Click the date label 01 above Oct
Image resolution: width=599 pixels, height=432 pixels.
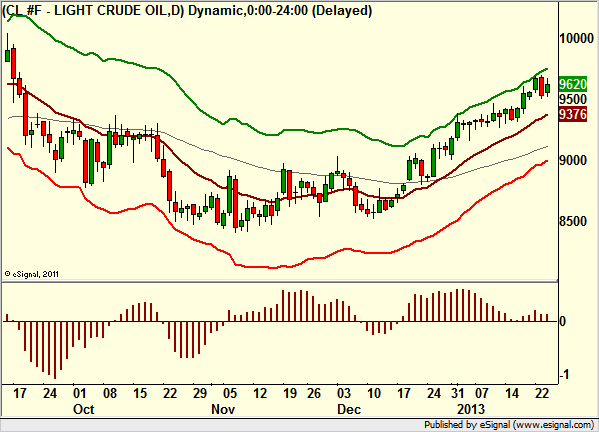click(x=79, y=393)
